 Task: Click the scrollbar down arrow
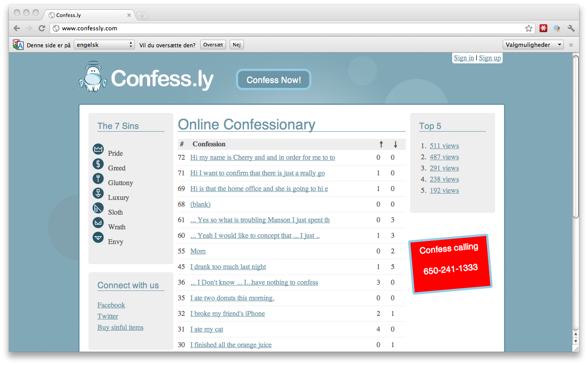click(576, 341)
